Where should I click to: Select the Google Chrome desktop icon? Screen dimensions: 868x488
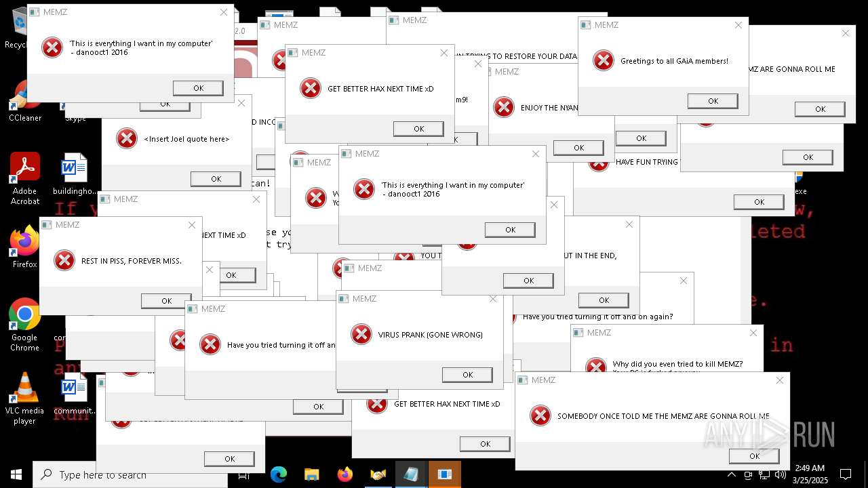point(25,325)
